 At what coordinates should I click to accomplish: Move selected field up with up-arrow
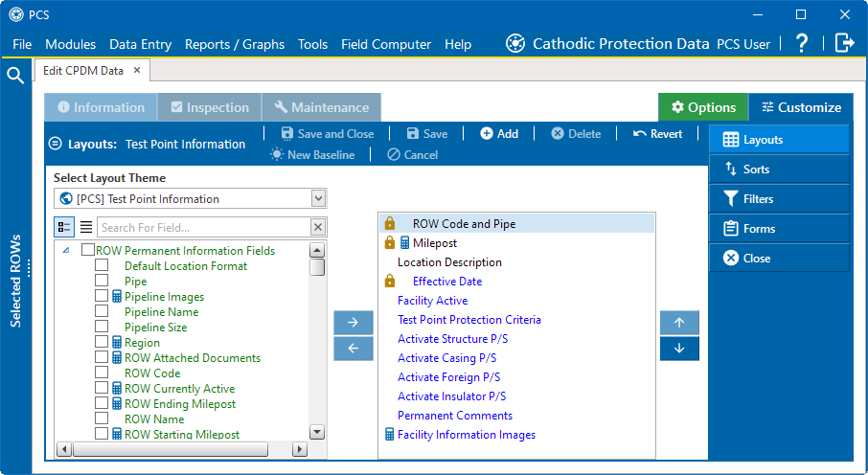coord(679,323)
